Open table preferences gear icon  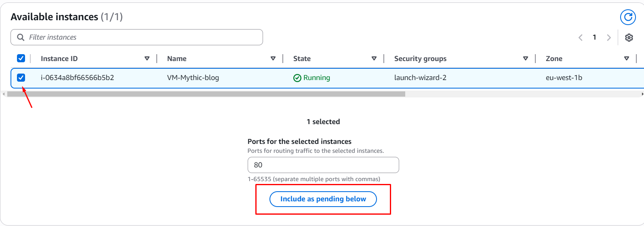click(x=629, y=38)
